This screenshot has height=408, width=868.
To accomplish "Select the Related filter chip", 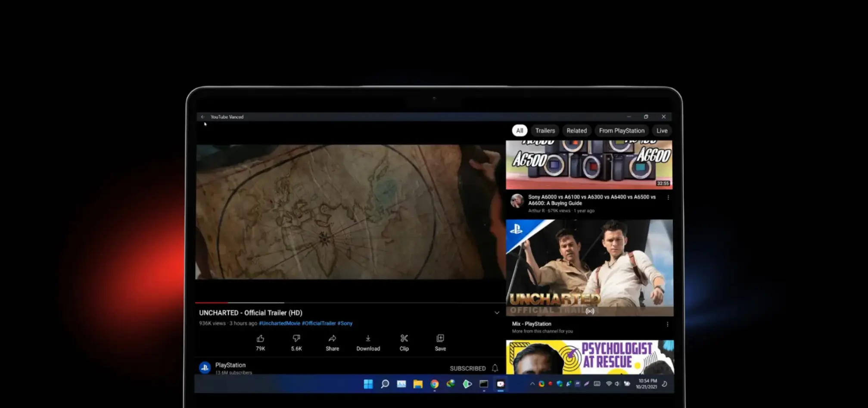I will point(576,131).
